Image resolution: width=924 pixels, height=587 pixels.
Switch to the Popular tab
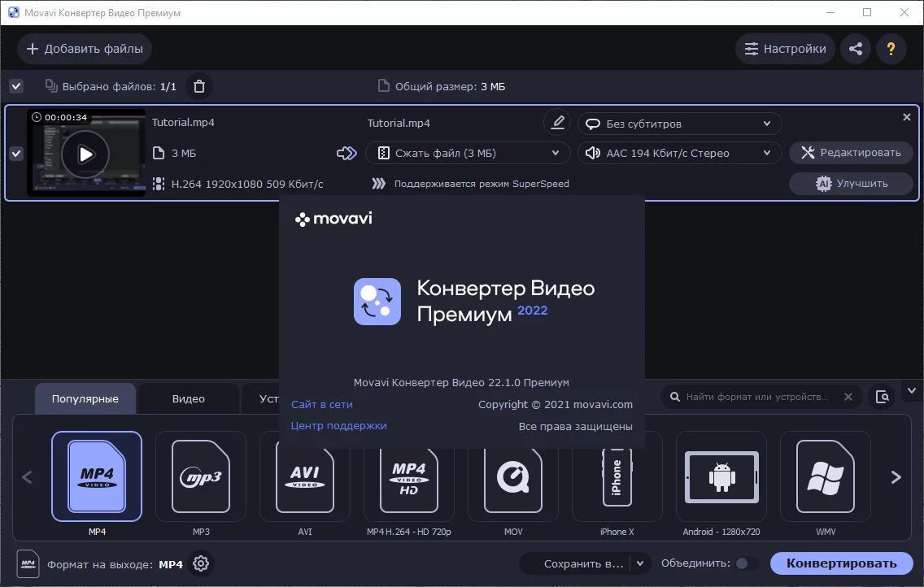point(85,398)
